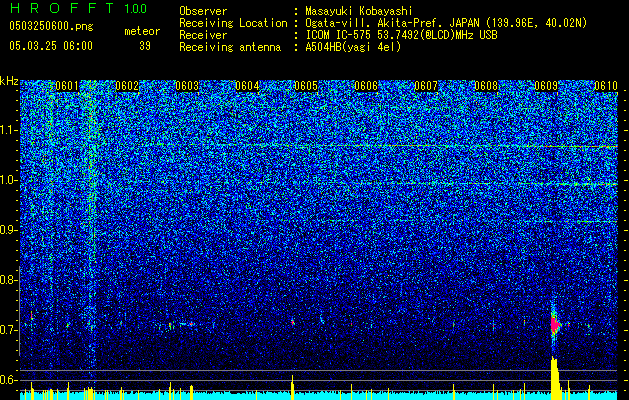Click the 0610 time marker
Image resolution: width=629 pixels, height=400 pixels.
[606, 86]
